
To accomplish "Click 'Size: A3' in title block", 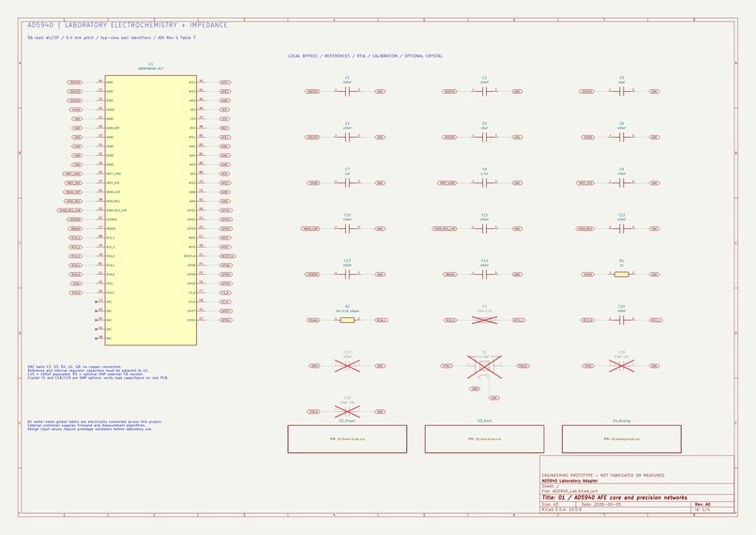I will pyautogui.click(x=551, y=505).
